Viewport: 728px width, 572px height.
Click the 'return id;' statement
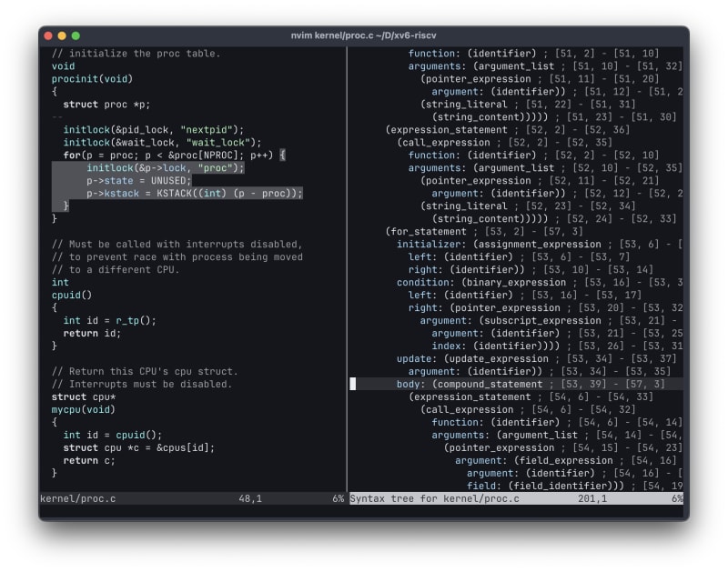tap(92, 334)
